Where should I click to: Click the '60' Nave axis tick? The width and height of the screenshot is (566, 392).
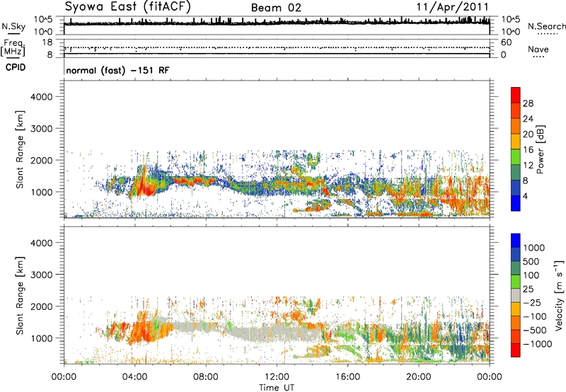(506, 42)
